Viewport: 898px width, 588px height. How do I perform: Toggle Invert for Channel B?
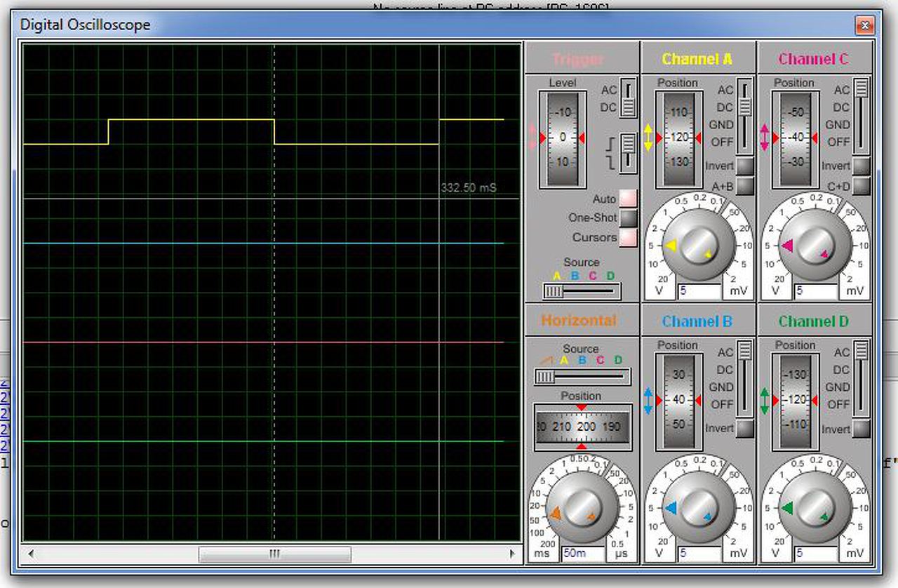(744, 429)
